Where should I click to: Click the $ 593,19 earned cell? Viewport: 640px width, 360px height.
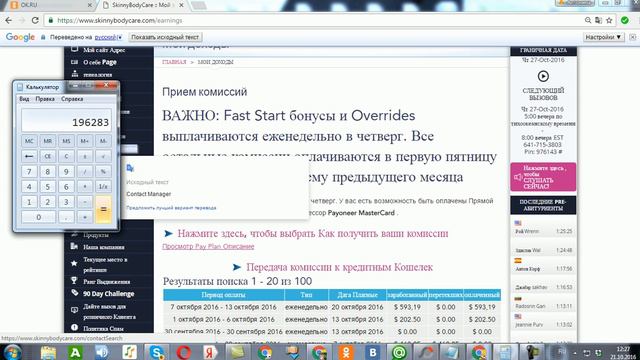point(407,307)
